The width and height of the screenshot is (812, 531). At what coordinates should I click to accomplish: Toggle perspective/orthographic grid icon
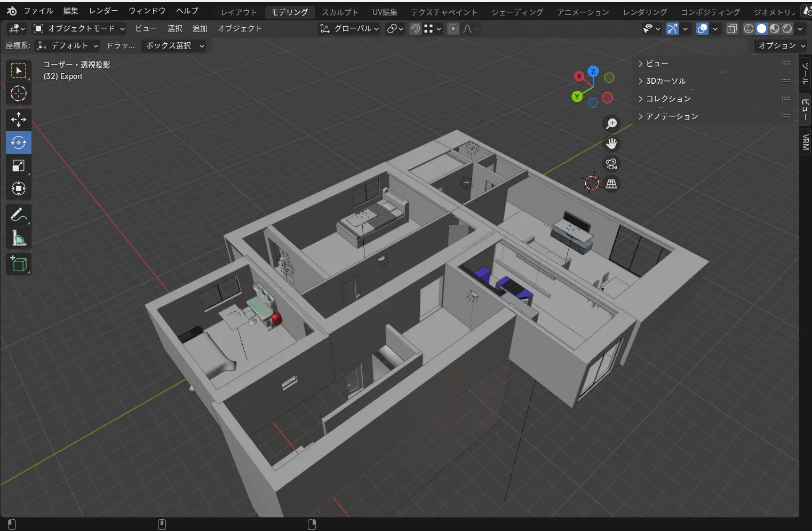(611, 184)
